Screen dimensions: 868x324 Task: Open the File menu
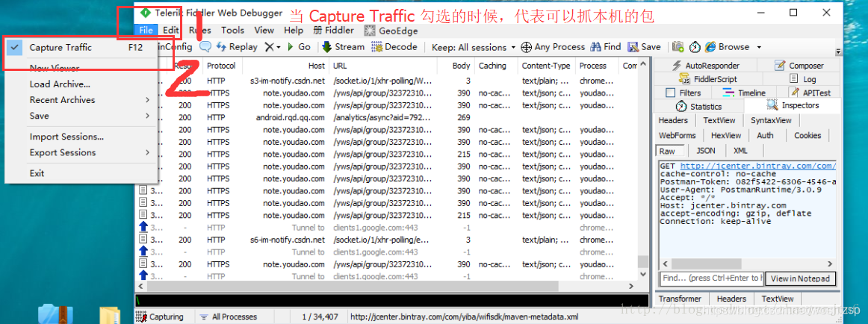[146, 31]
